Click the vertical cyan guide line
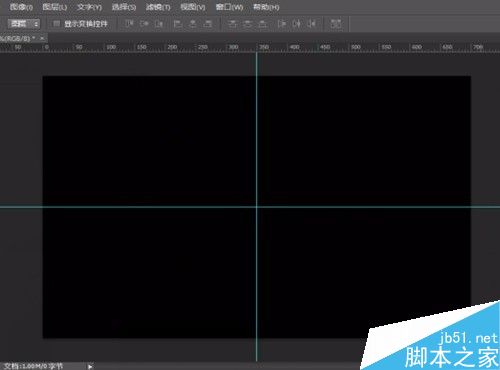Image resolution: width=500 pixels, height=370 pixels. (256, 207)
